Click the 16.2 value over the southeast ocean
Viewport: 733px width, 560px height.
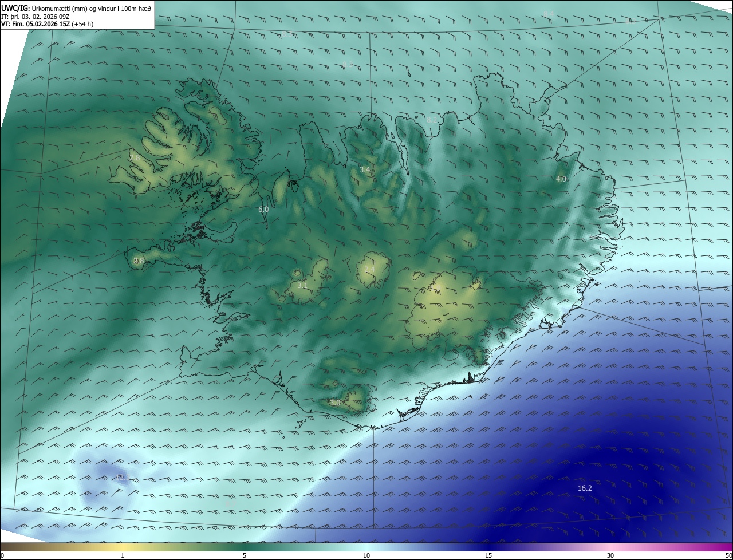[x=585, y=488]
